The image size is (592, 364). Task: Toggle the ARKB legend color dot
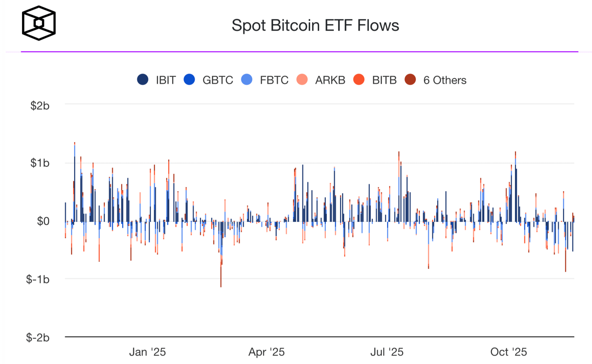point(302,80)
